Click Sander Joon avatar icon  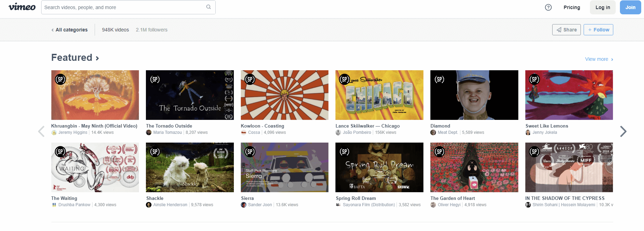pos(244,205)
